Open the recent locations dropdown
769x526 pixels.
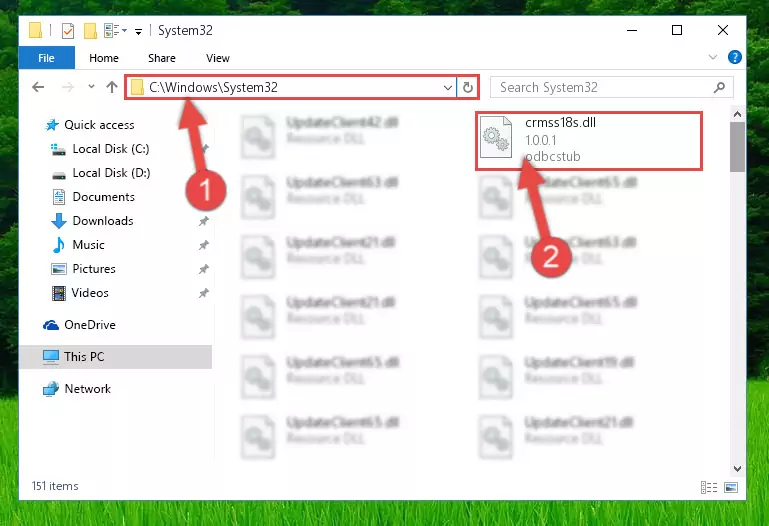click(x=91, y=87)
